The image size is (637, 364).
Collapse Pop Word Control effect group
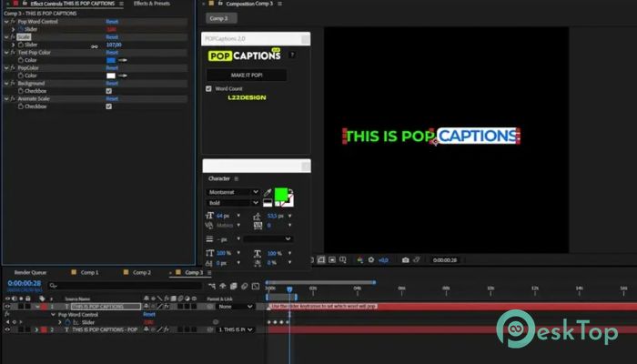(6, 22)
